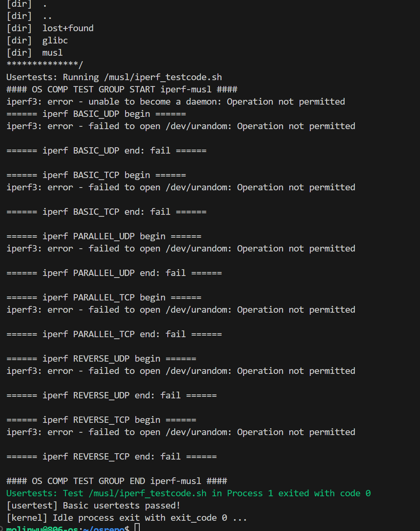This screenshot has height=531, width=420.
Task: Click the terminal cursor at the shell prompt
Action: 137,527
